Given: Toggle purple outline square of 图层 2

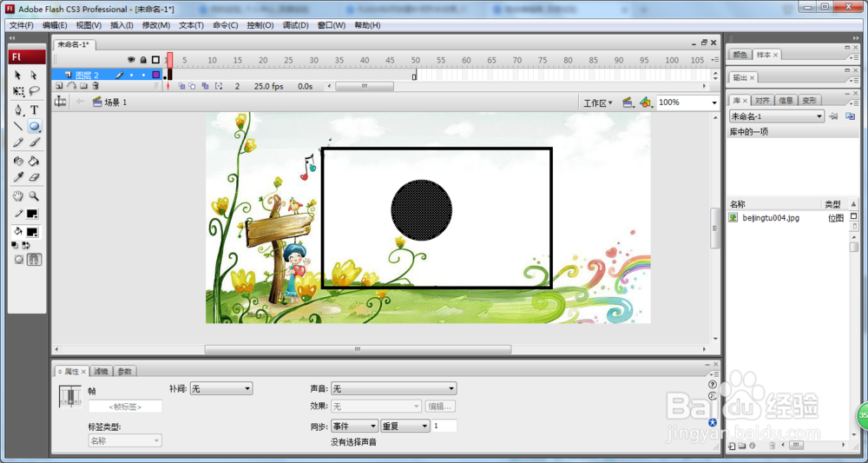Looking at the screenshot, I should click(156, 75).
